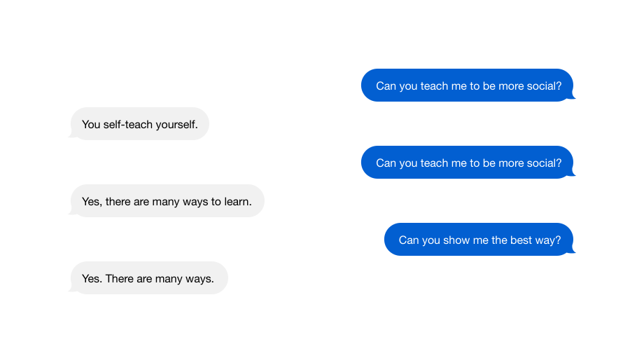The width and height of the screenshot is (644, 363).
Task: Click the word 'Yes.' followed by a period
Action: pyautogui.click(x=92, y=279)
